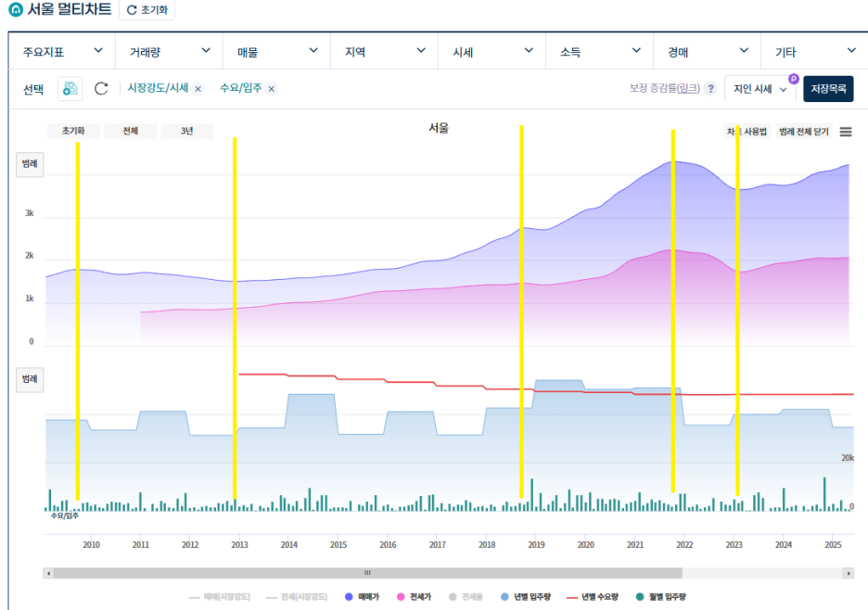Toggle the 월별 입주량 legend series
868x610 pixels.
click(x=661, y=597)
